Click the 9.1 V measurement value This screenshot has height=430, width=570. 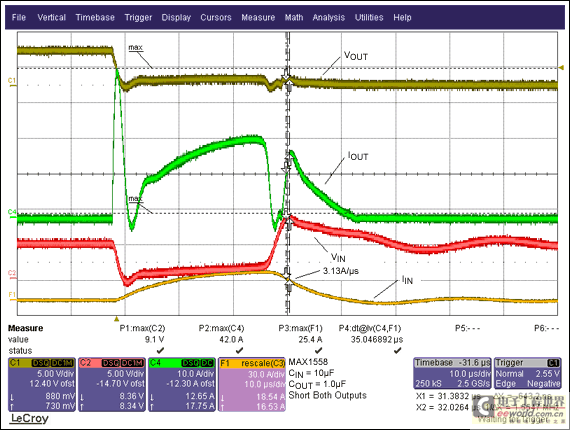(154, 339)
